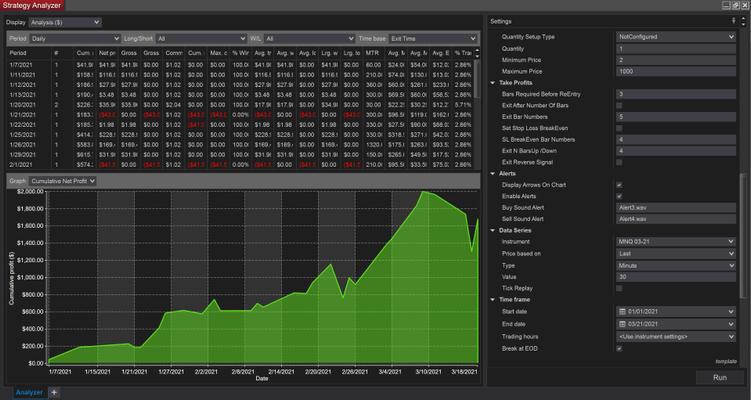Enable Exit After Number Of Bars checkbox
751x400 pixels.
pos(620,105)
